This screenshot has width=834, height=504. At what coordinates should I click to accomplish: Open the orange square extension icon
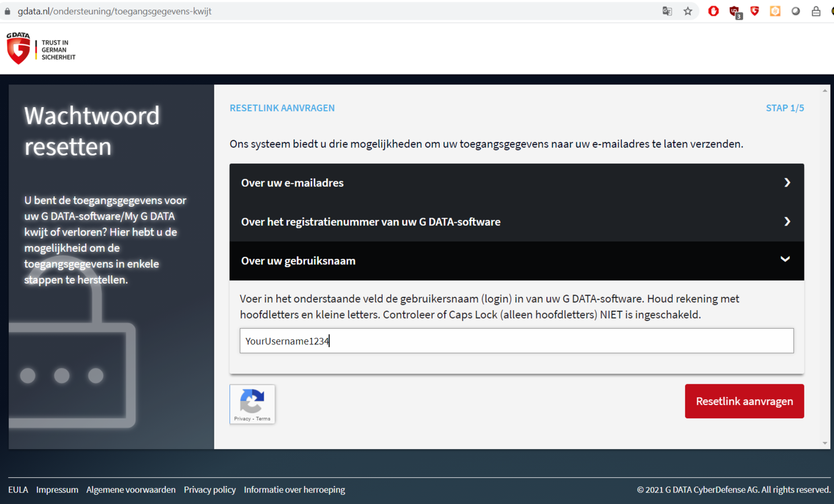pyautogui.click(x=775, y=11)
